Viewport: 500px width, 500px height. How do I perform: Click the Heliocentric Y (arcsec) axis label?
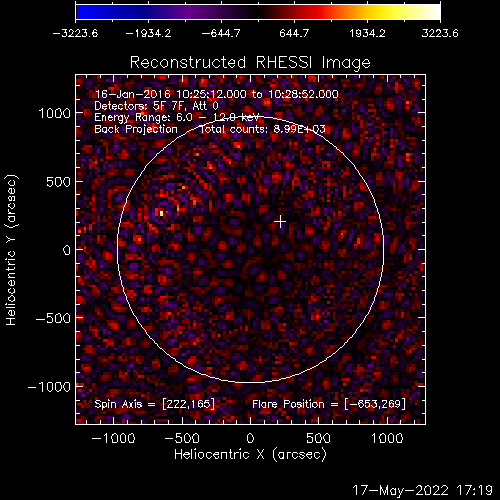(x=11, y=249)
